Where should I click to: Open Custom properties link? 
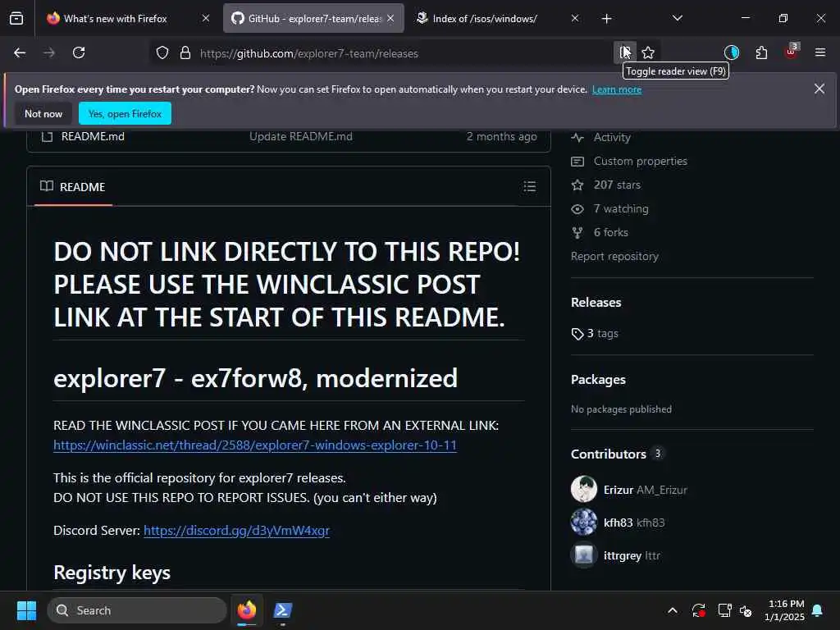point(640,162)
